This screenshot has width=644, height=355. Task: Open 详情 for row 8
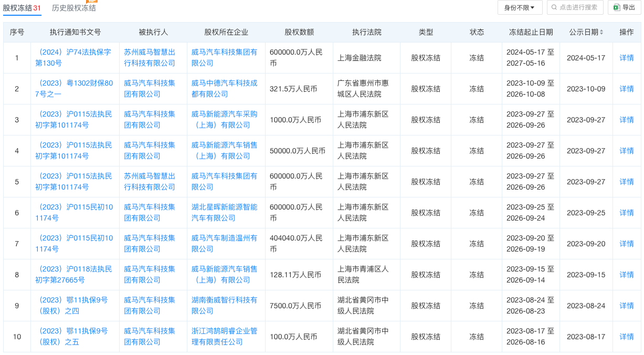627,275
